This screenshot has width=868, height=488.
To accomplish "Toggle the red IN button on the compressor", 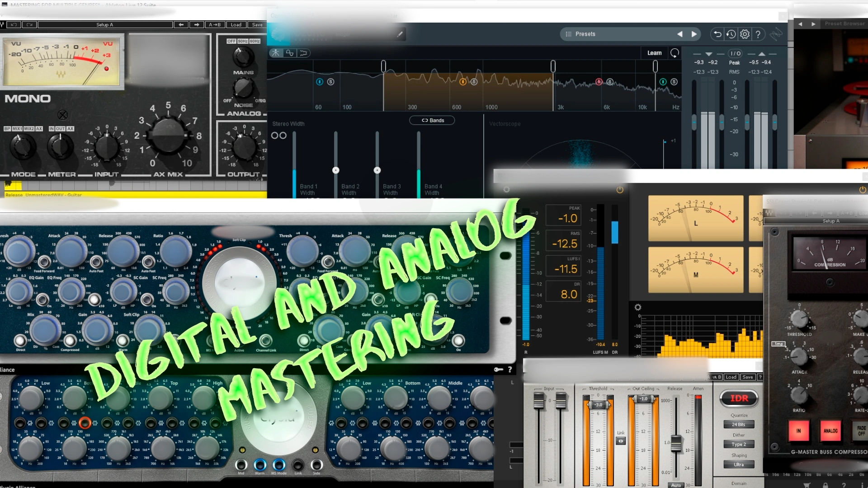I will [798, 431].
